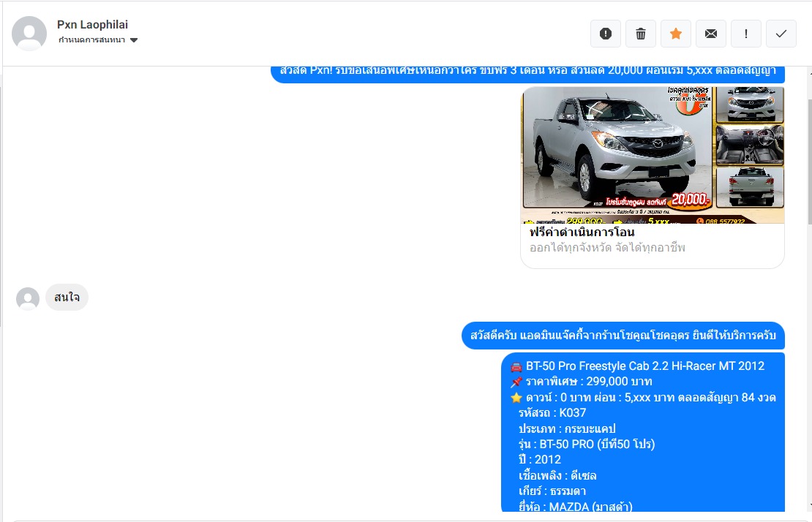Open the interior dashboard thumbnail
The width and height of the screenshot is (812, 522).
[750, 144]
